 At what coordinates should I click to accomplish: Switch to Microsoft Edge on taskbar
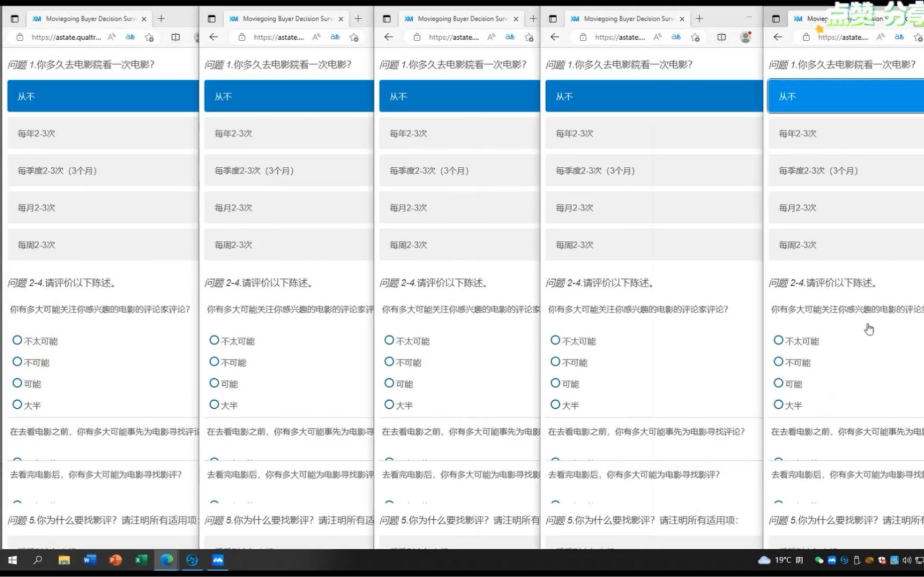pyautogui.click(x=166, y=560)
